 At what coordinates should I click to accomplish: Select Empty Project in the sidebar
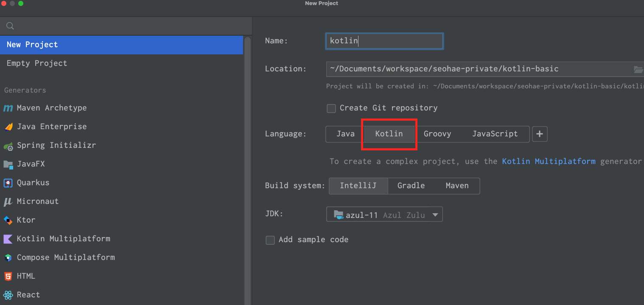pos(121,63)
